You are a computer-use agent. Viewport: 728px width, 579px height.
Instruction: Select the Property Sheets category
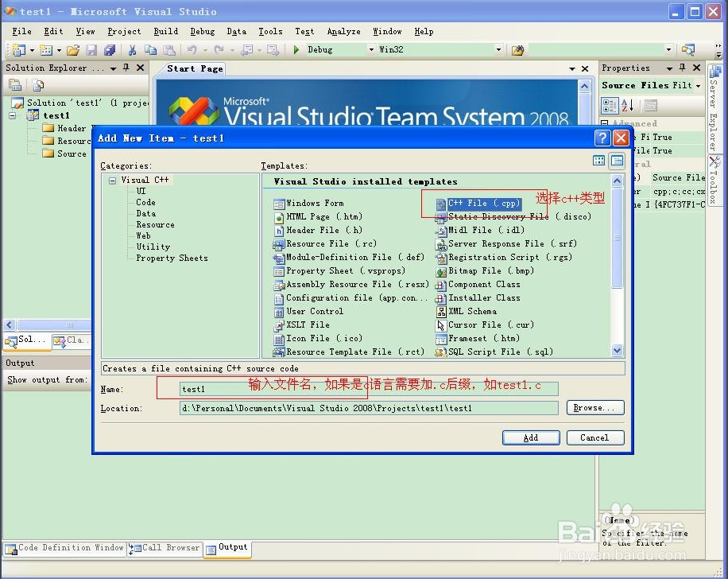(172, 258)
